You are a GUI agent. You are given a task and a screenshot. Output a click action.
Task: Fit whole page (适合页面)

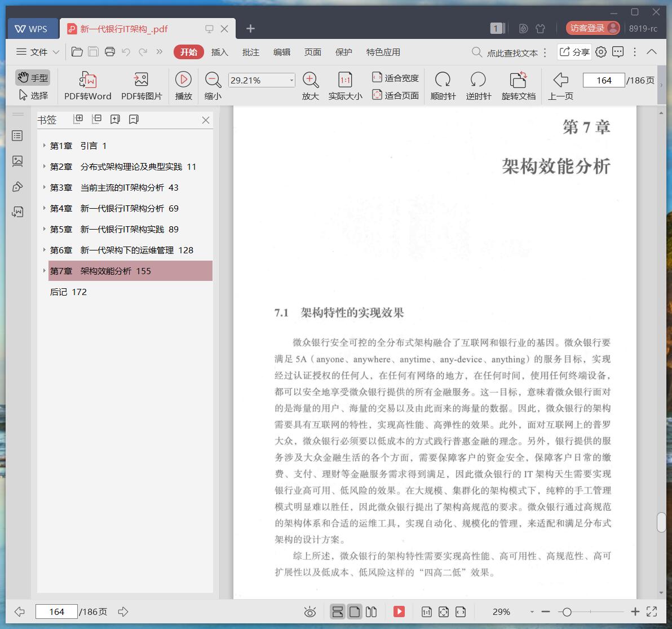pos(395,95)
